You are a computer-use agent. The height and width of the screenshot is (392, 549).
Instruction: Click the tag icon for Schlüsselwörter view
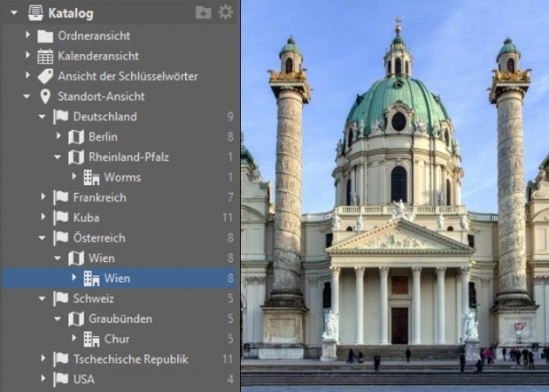45,76
